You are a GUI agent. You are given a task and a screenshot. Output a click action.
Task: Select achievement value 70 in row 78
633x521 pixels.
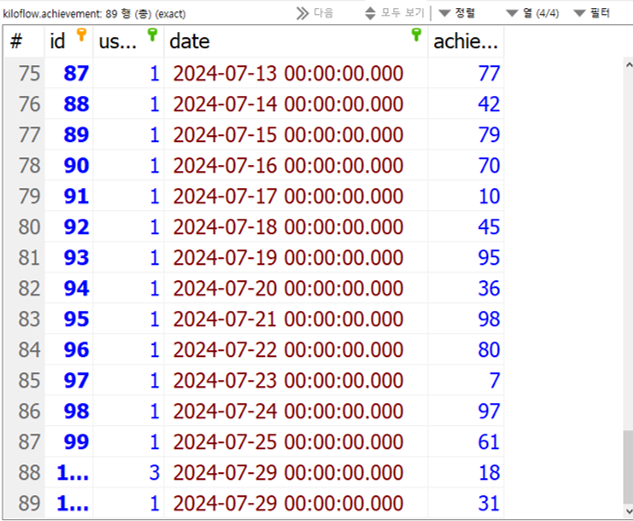tap(465, 165)
